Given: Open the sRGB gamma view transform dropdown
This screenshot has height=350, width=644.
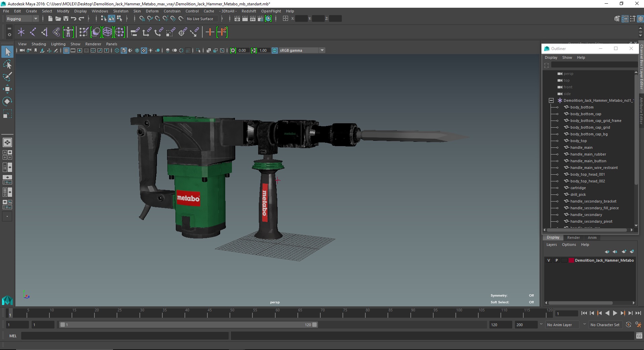Looking at the screenshot, I should 302,50.
